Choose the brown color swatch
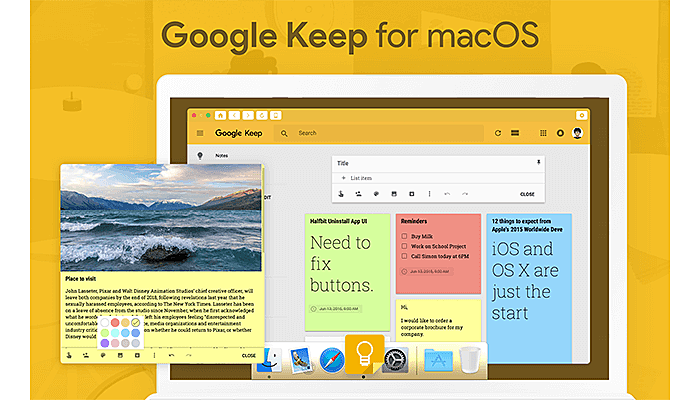This screenshot has height=400, width=700. [125, 343]
